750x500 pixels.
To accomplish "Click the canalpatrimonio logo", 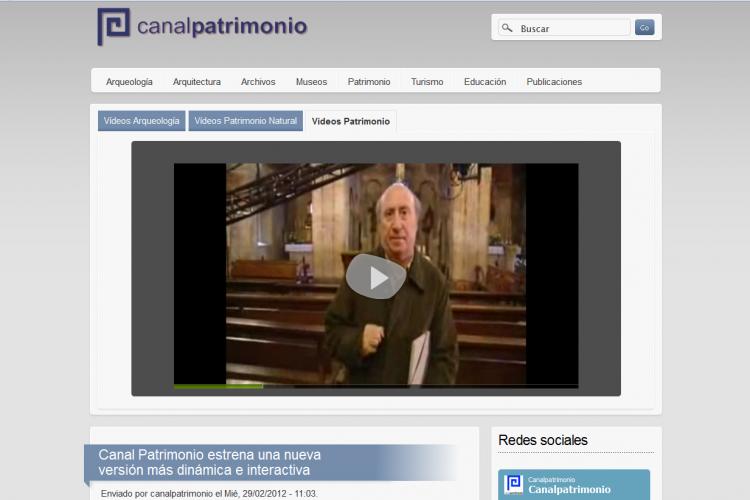I will 202,26.
